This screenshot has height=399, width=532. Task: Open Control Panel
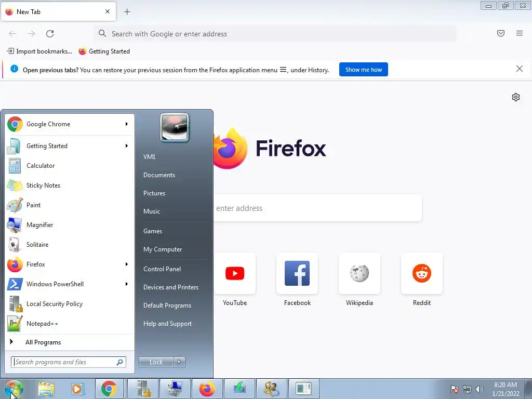162,269
